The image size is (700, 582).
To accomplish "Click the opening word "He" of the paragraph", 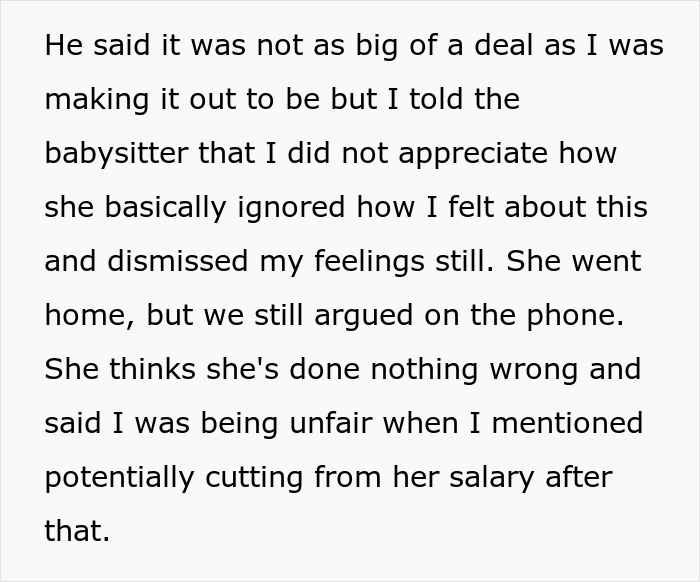I will click(x=62, y=47).
